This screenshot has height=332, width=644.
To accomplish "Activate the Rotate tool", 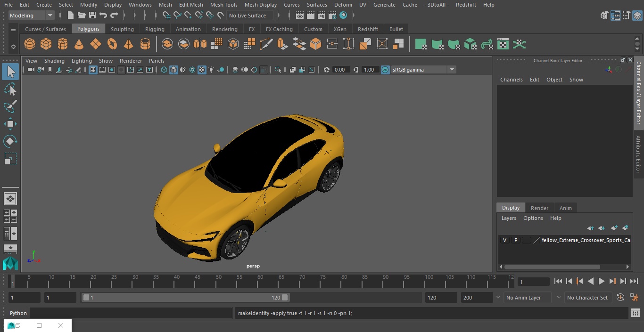I will click(10, 141).
